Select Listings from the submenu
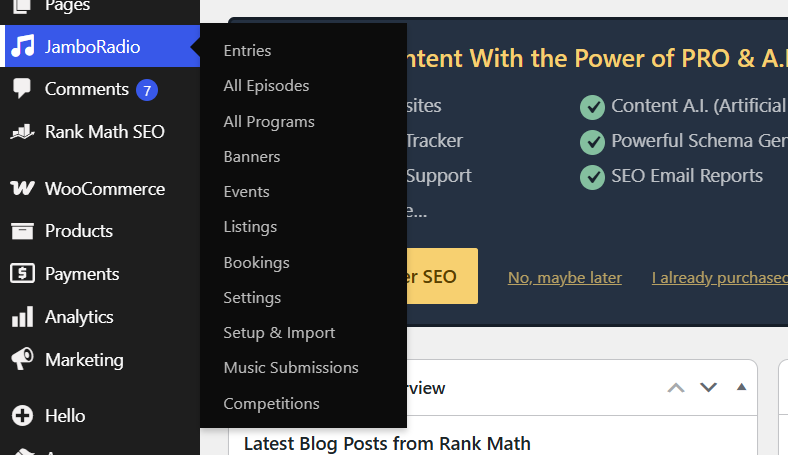The image size is (788, 455). point(250,227)
